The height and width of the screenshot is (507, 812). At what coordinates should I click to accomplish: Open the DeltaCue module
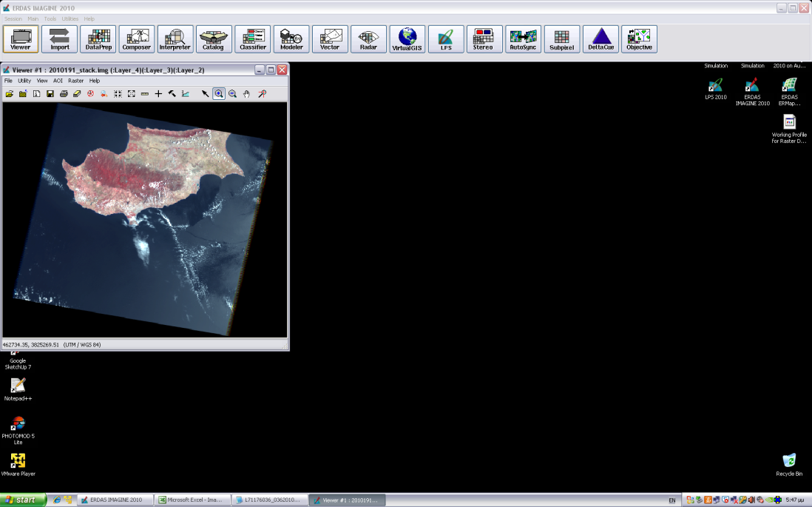[x=600, y=39]
